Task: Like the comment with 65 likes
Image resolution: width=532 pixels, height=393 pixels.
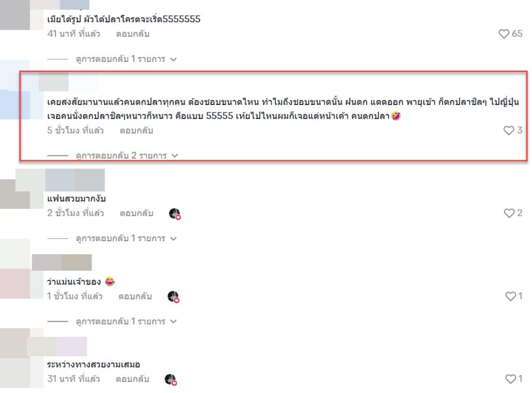Action: point(504,34)
